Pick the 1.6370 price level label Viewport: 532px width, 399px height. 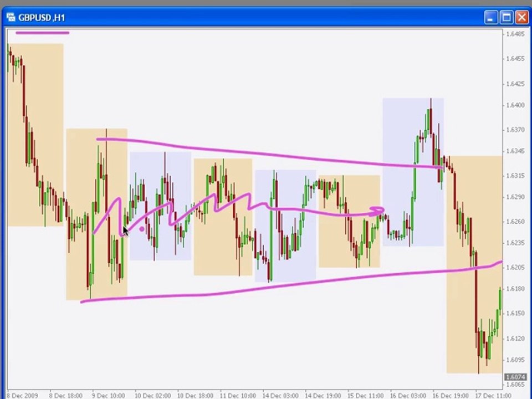pyautogui.click(x=515, y=130)
